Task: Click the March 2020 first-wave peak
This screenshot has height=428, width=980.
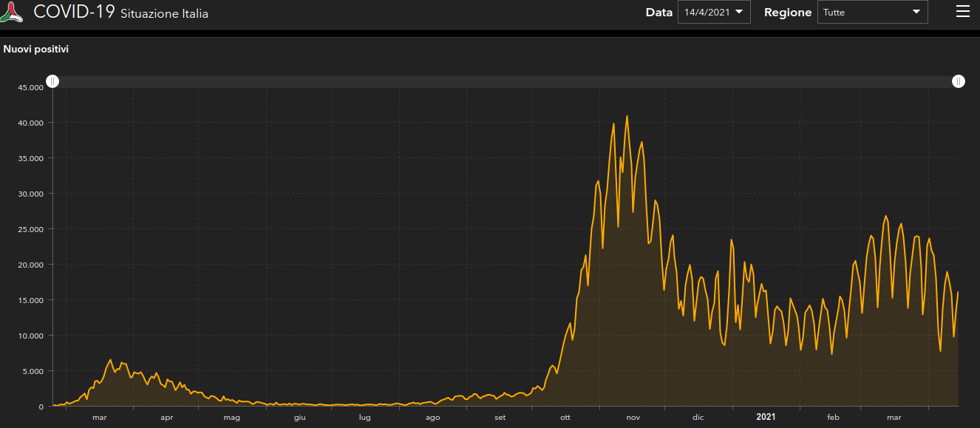Action: coord(111,360)
